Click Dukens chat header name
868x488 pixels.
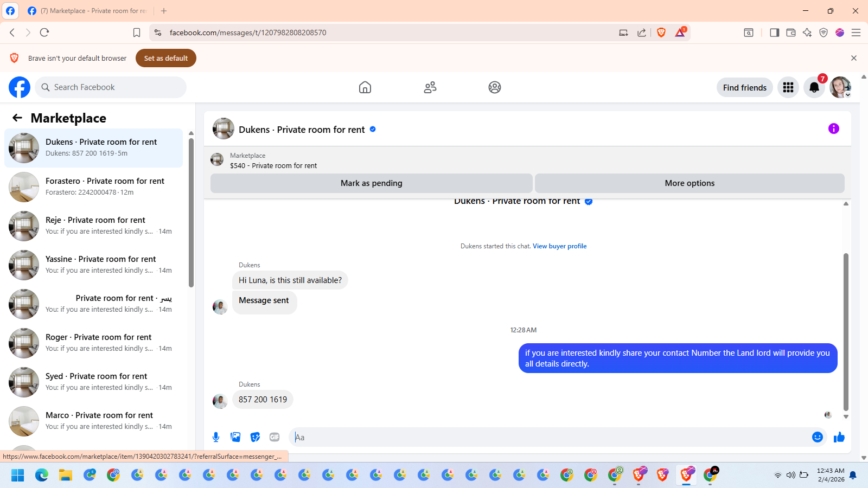(302, 130)
